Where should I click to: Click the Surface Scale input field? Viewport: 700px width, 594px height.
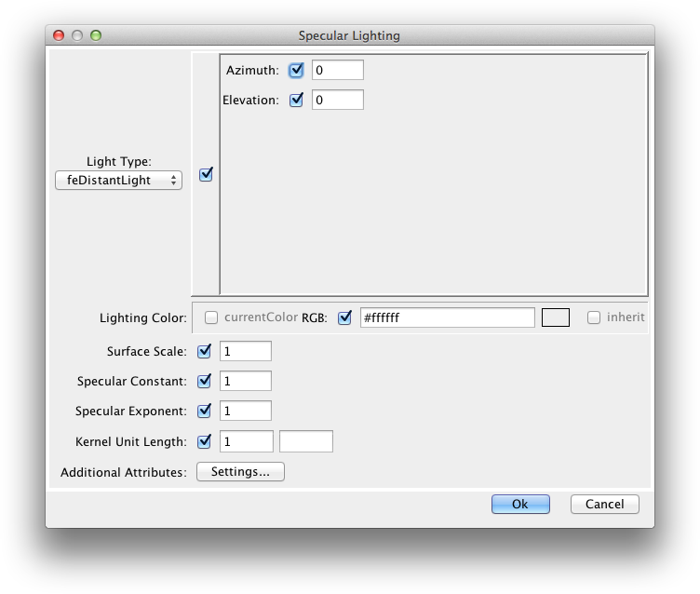(245, 351)
